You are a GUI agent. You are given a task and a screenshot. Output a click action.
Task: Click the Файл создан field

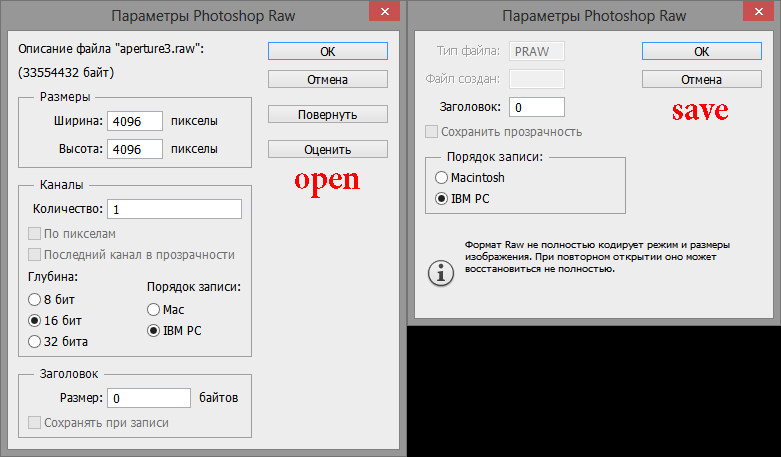coord(537,79)
